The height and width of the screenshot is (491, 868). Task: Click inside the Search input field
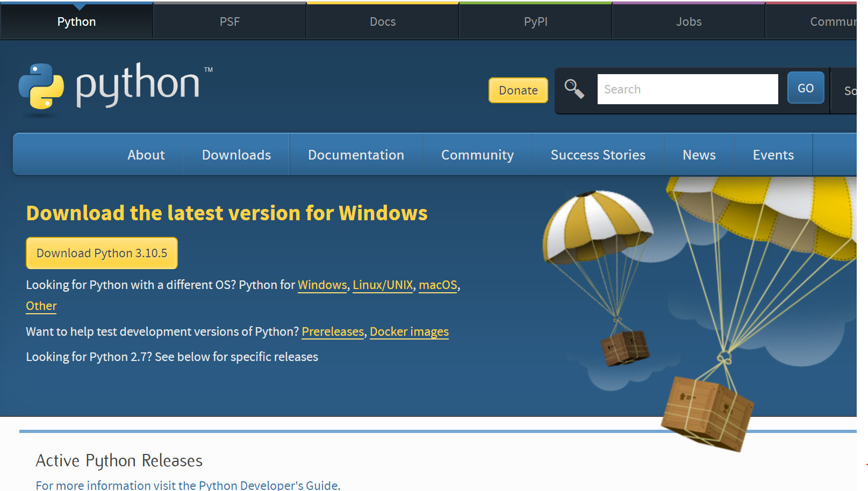687,89
